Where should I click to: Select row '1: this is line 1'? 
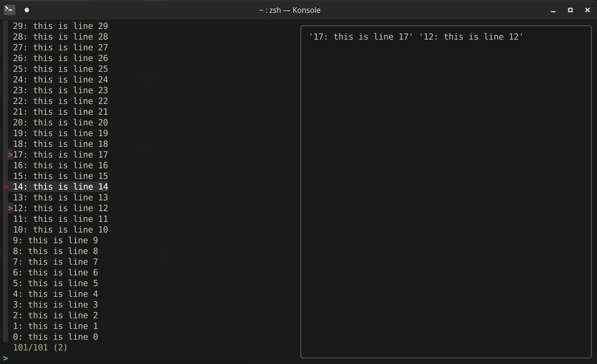55,326
